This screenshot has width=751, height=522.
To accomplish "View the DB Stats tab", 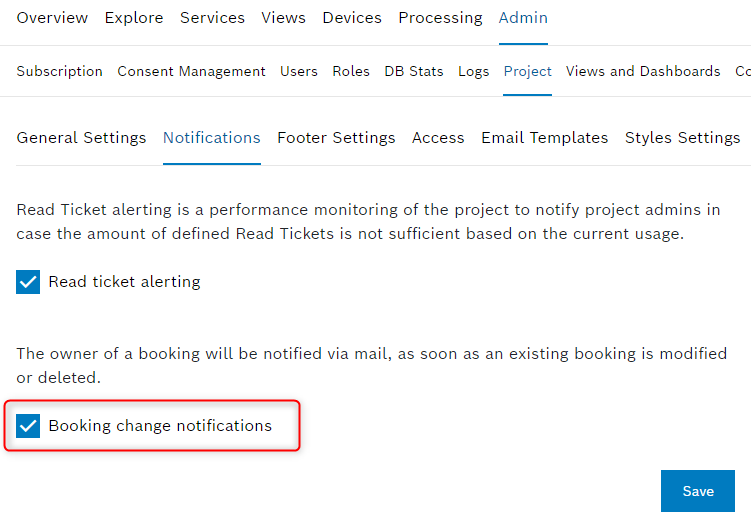I will pos(414,71).
